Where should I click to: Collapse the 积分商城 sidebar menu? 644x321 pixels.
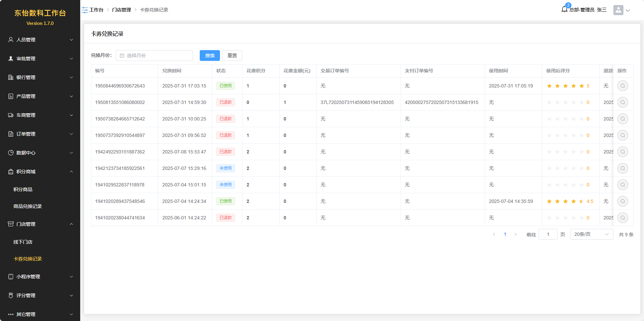[x=40, y=172]
